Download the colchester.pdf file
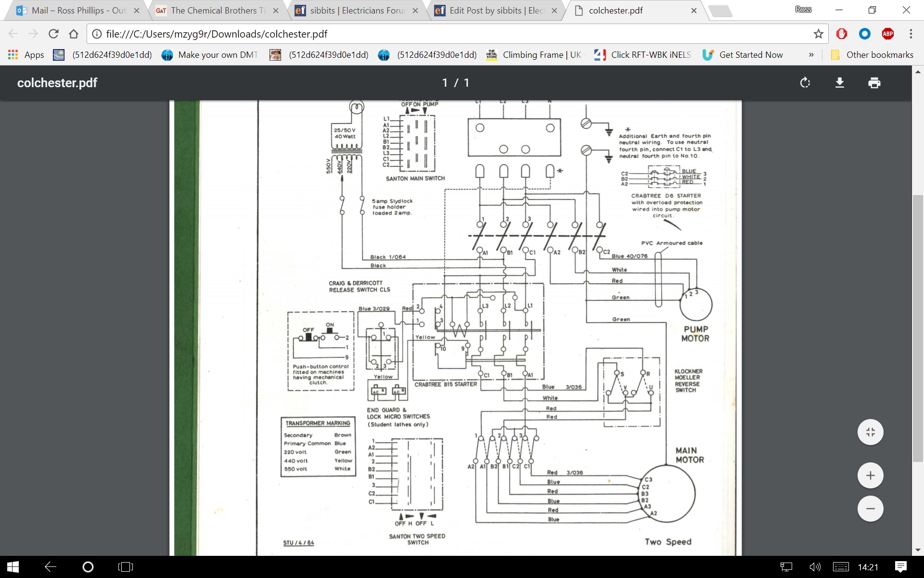 pos(839,83)
